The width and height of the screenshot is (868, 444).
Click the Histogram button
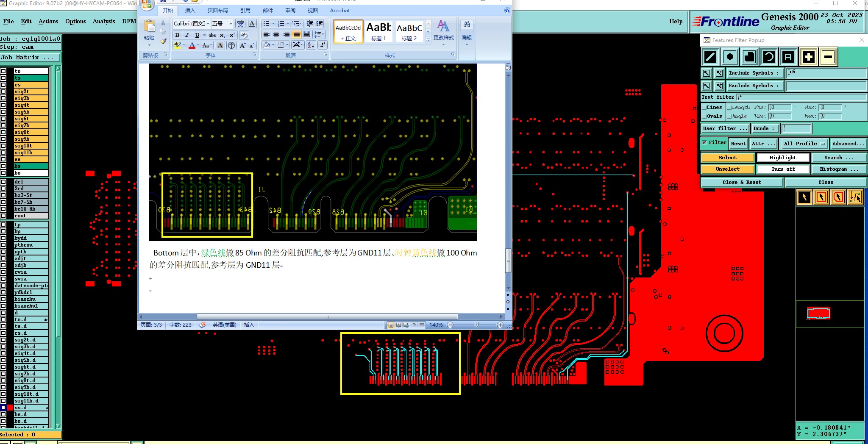click(x=838, y=169)
